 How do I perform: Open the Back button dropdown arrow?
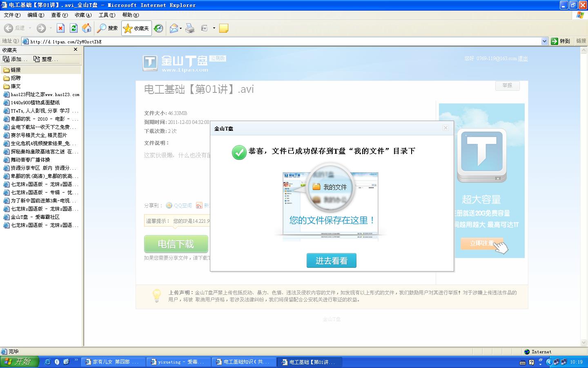[31, 28]
